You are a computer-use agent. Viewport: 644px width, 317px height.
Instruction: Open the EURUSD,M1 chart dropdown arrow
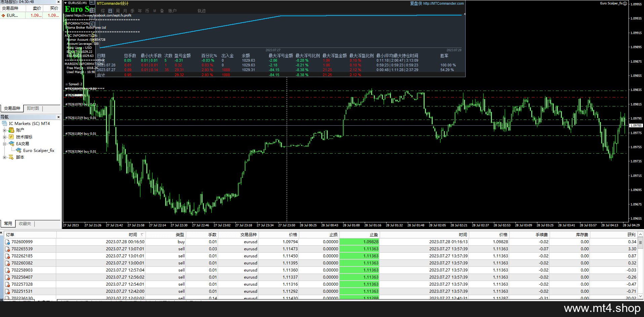click(x=65, y=3)
